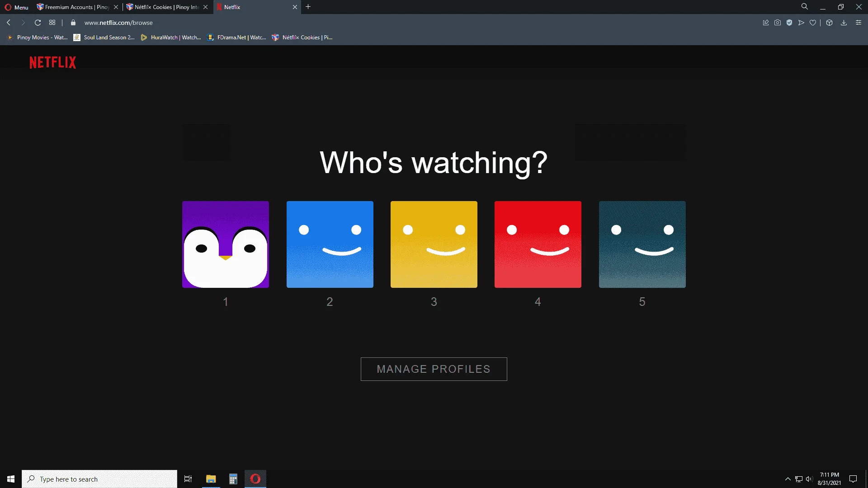
Task: Open the Pinoy Movies bookmark
Action: [x=38, y=38]
